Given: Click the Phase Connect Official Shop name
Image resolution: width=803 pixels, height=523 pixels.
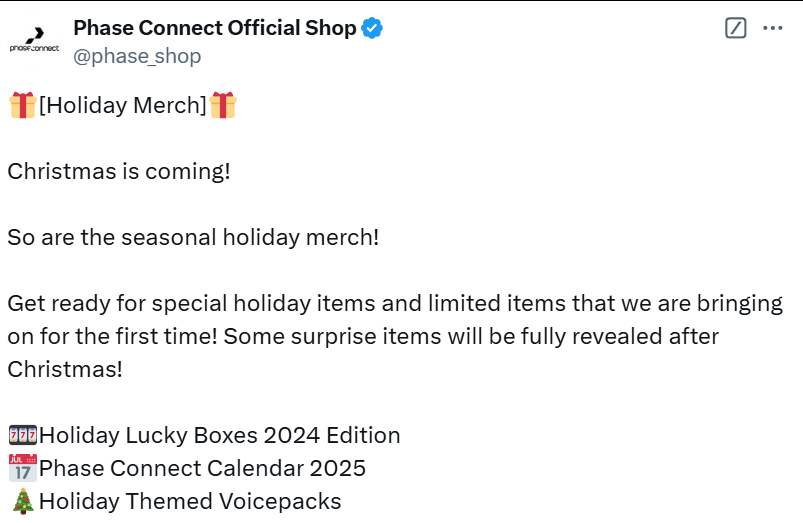Looking at the screenshot, I should 215,28.
